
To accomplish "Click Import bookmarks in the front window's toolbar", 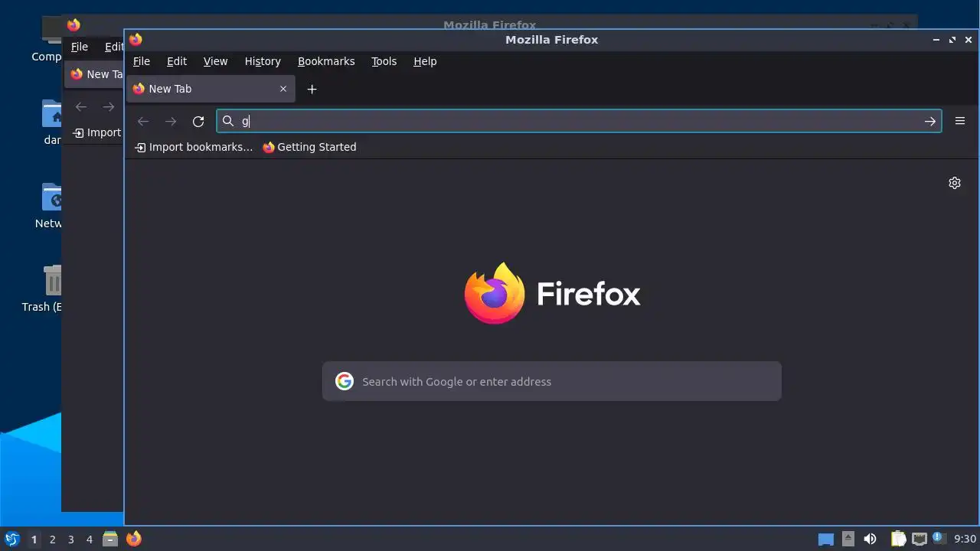I will tap(194, 147).
